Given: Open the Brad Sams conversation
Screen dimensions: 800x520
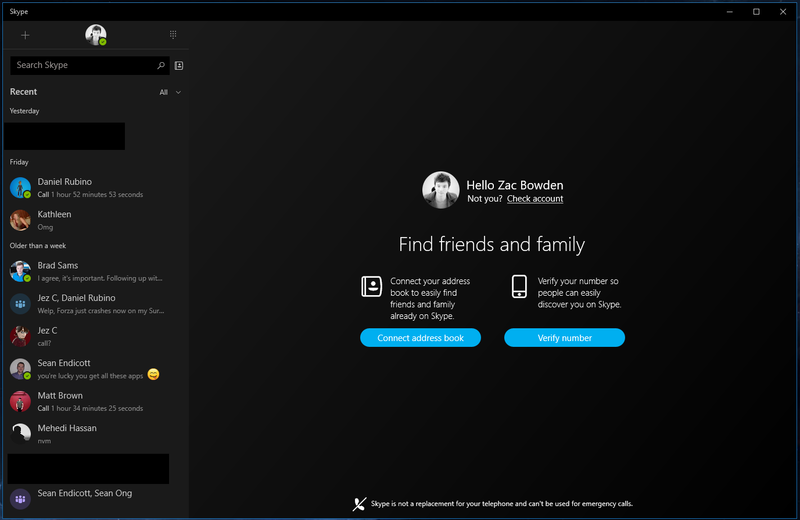Looking at the screenshot, I should tap(96, 271).
